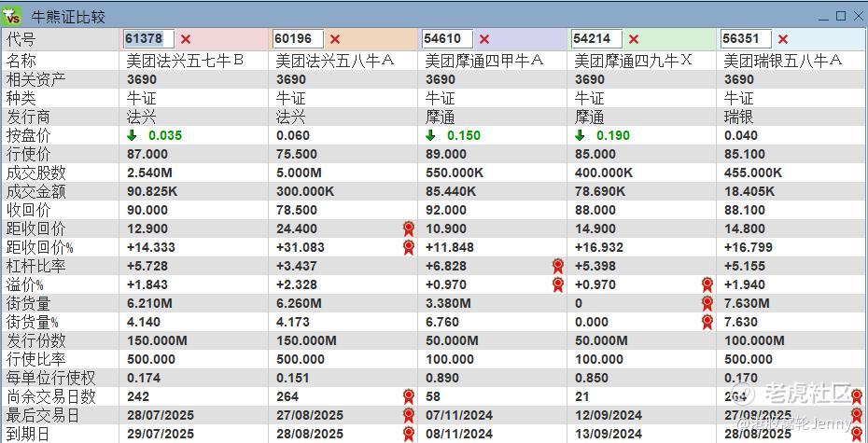This screenshot has width=868, height=443.
Task: Select the 发行商 row label
Action: click(x=28, y=118)
